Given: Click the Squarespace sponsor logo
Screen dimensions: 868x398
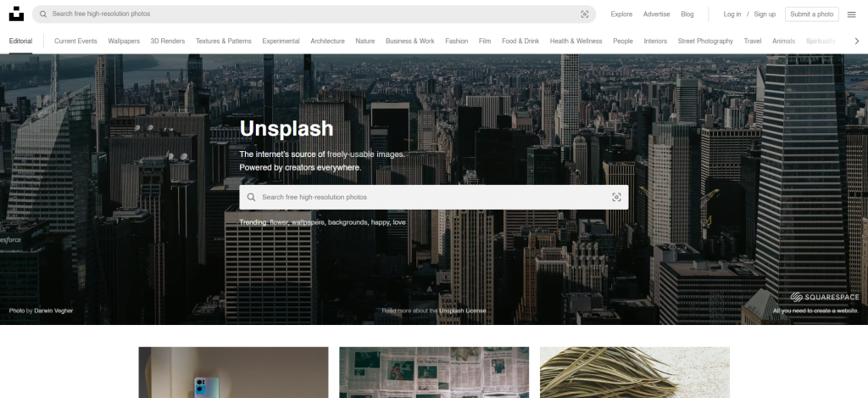Looking at the screenshot, I should [825, 297].
